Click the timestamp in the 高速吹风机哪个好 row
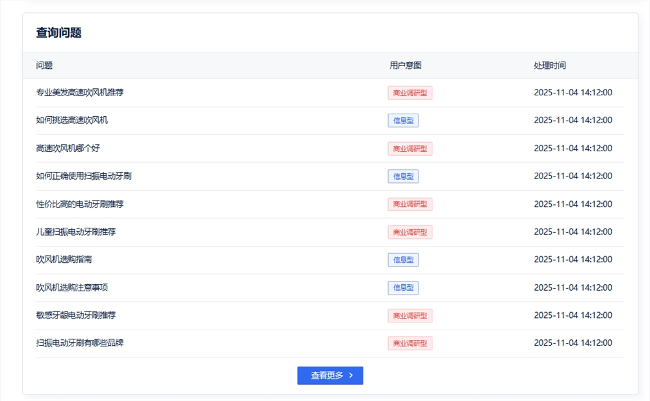The height and width of the screenshot is (401, 650). point(573,148)
